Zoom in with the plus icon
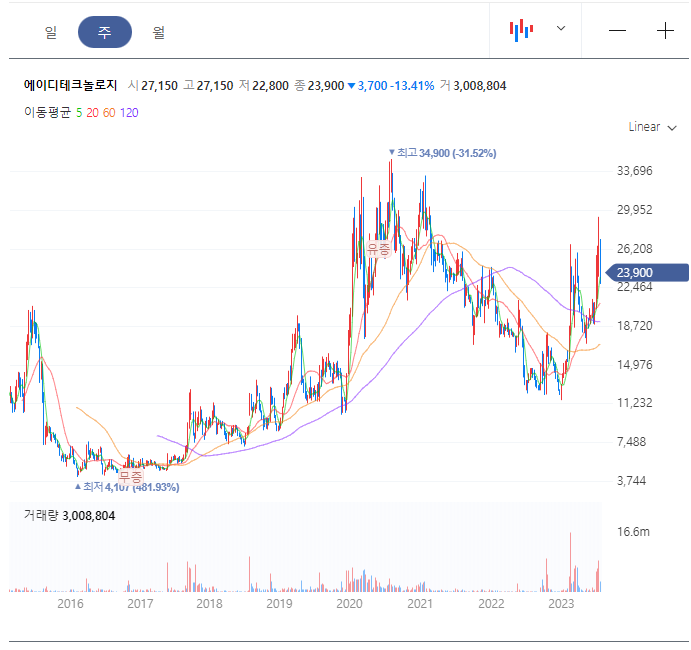The image size is (691, 650). (665, 30)
